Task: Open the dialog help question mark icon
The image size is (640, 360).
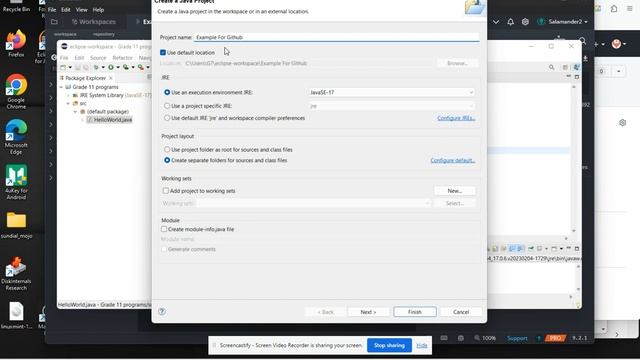Action: (162, 312)
